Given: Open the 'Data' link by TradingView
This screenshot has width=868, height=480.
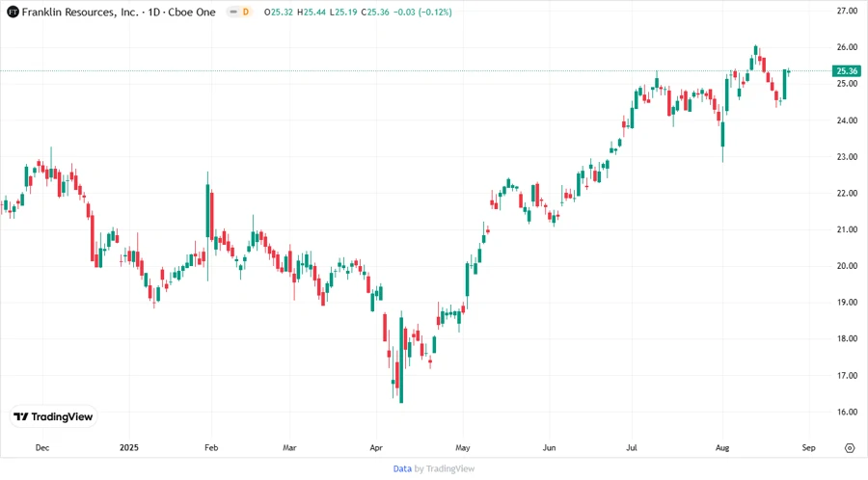Looking at the screenshot, I should [x=402, y=469].
